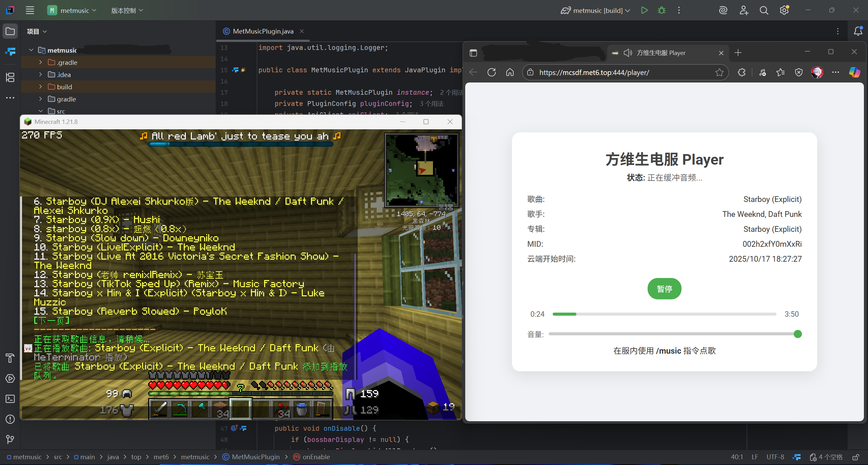
Task: Click the green 暂停 pause button
Action: [664, 289]
